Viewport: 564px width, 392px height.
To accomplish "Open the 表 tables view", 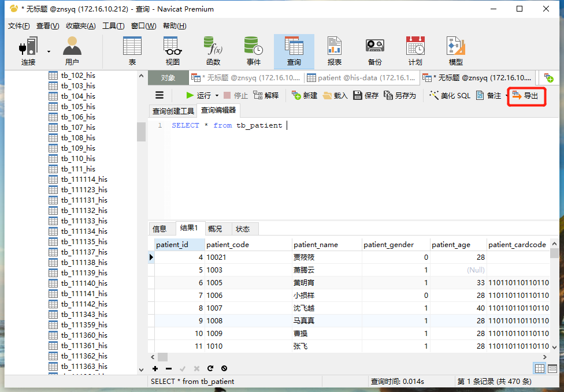I will pos(132,51).
